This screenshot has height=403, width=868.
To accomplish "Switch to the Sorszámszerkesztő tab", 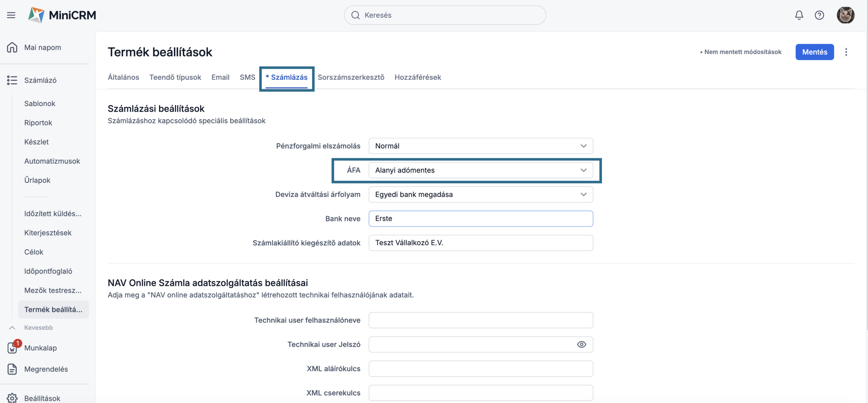I will coord(351,77).
